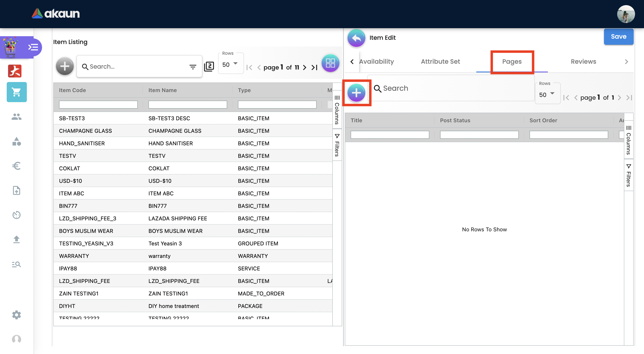Switch to the Attribute Set tab
The image size is (644, 354).
(x=440, y=61)
